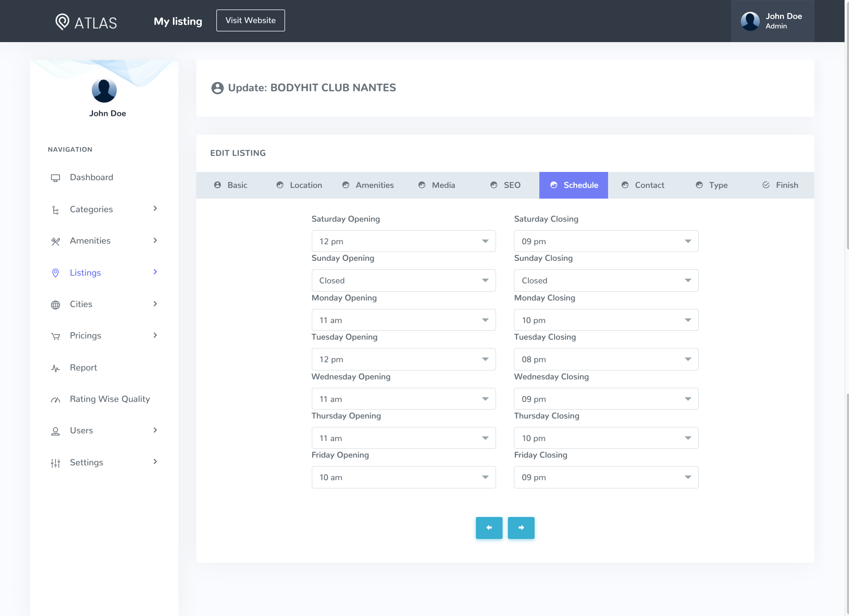Click the Cities navigation icon
Screen dimensions: 849x616
point(55,304)
